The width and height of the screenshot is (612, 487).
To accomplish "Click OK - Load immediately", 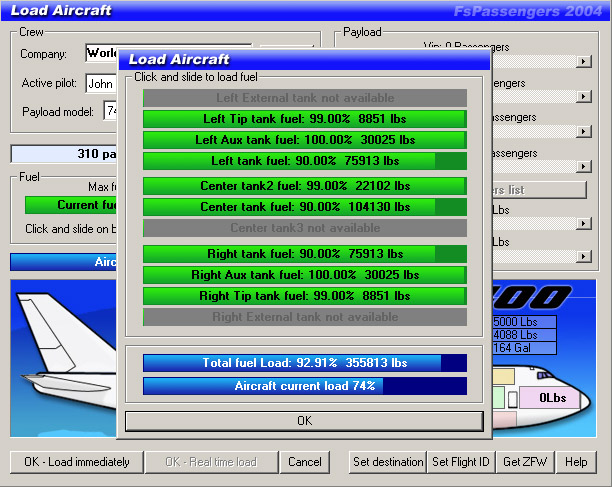I will tap(77, 462).
